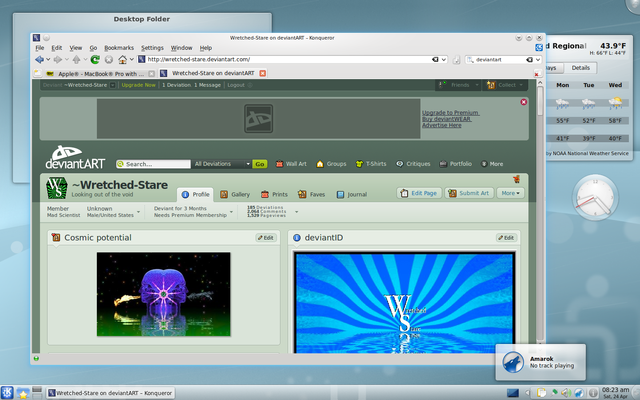Click the Logout link
The height and width of the screenshot is (400, 640).
pos(236,85)
